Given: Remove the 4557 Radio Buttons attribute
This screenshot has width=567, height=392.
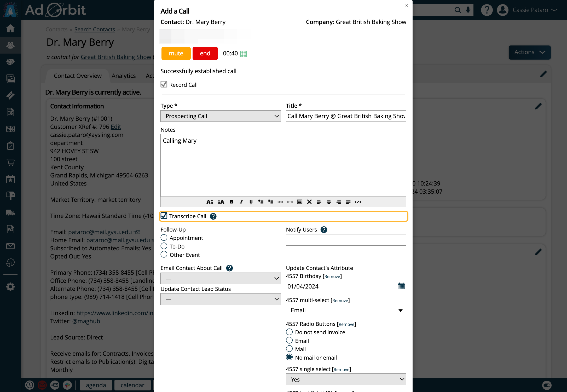Looking at the screenshot, I should (x=346, y=324).
